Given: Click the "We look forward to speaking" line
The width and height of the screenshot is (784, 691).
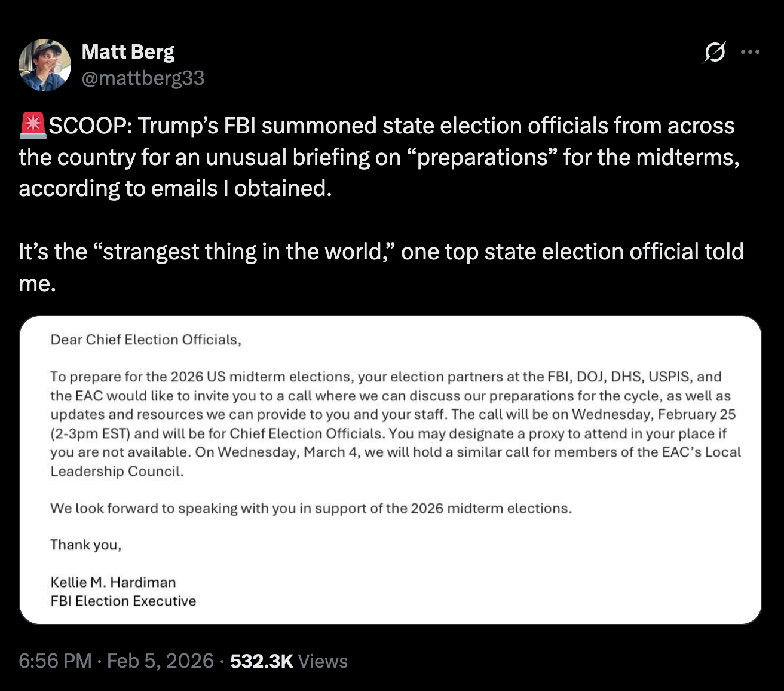Looking at the screenshot, I should [x=311, y=508].
